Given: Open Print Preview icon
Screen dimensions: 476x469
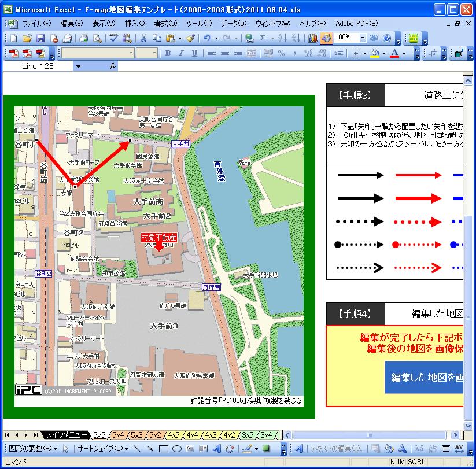Looking at the screenshot, I should (97, 38).
